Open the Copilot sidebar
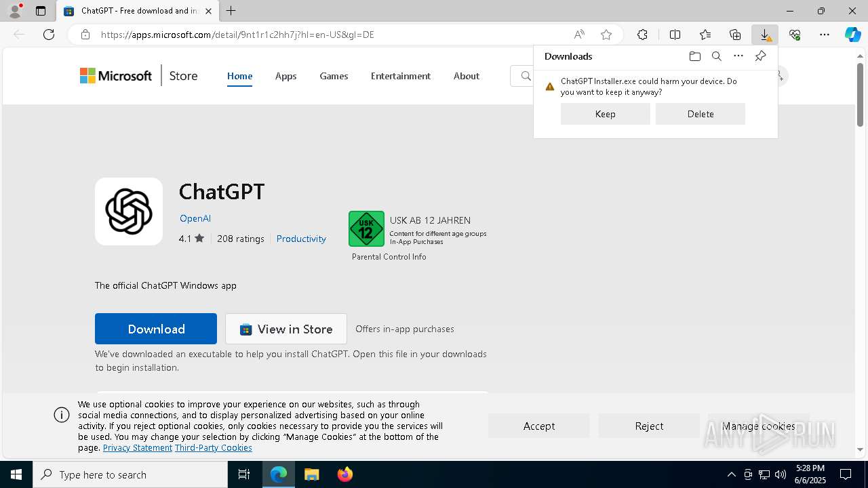 click(852, 35)
